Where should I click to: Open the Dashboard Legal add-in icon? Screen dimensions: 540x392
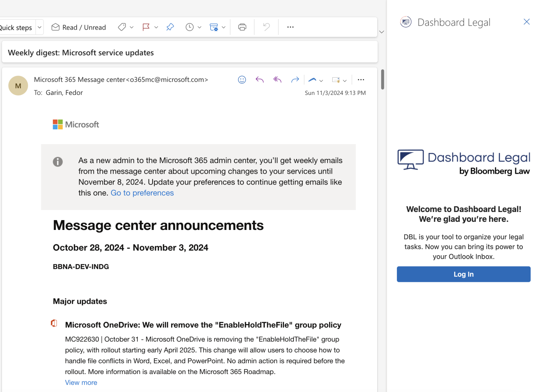[x=406, y=22]
